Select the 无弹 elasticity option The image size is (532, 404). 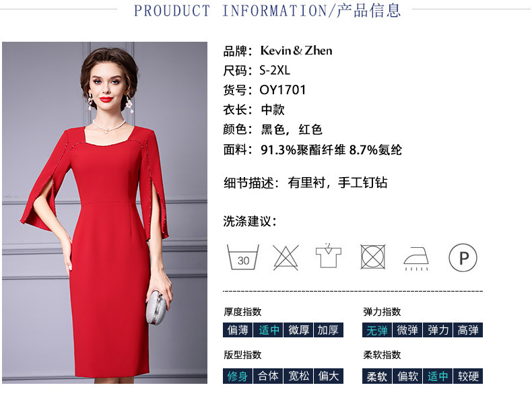377,330
